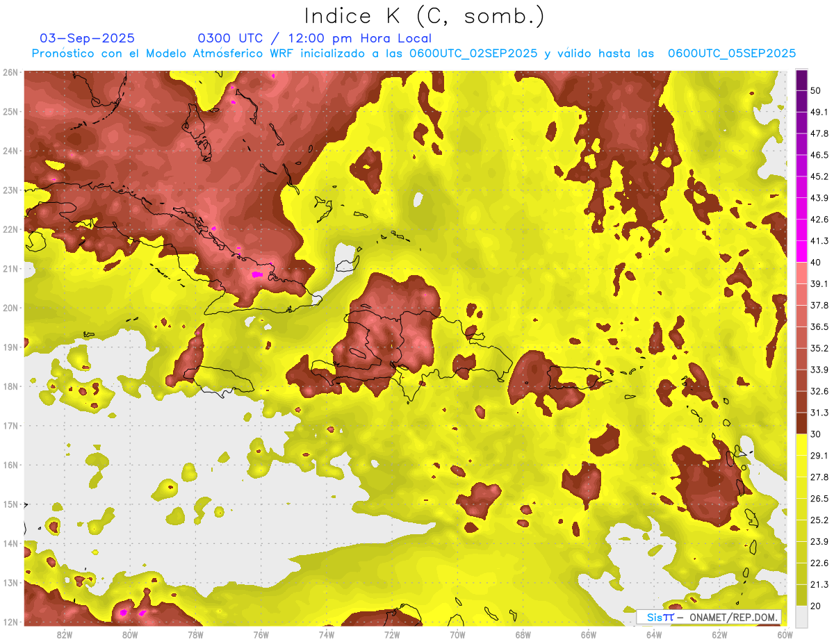
Task: Click the legend value "32.6"
Action: point(819,391)
